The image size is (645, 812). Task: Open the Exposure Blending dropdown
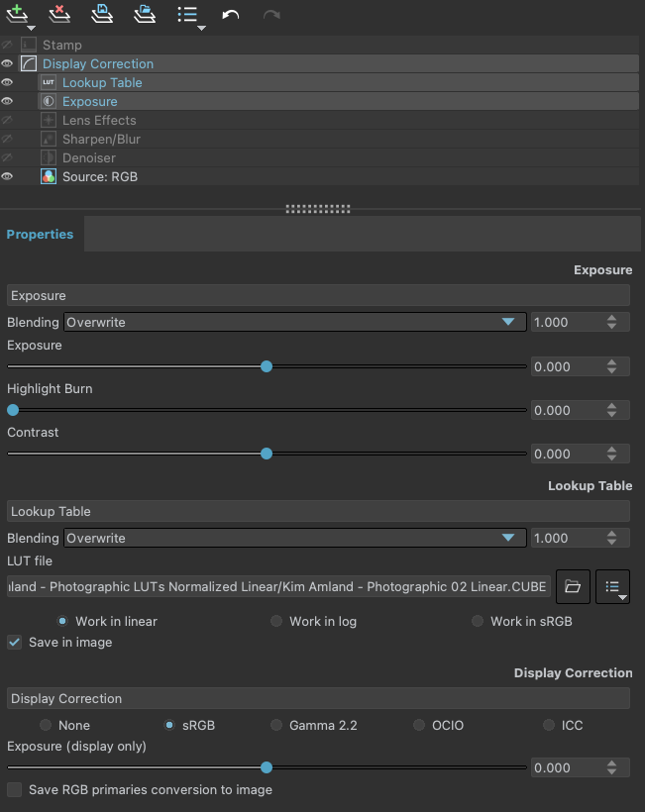tap(294, 322)
